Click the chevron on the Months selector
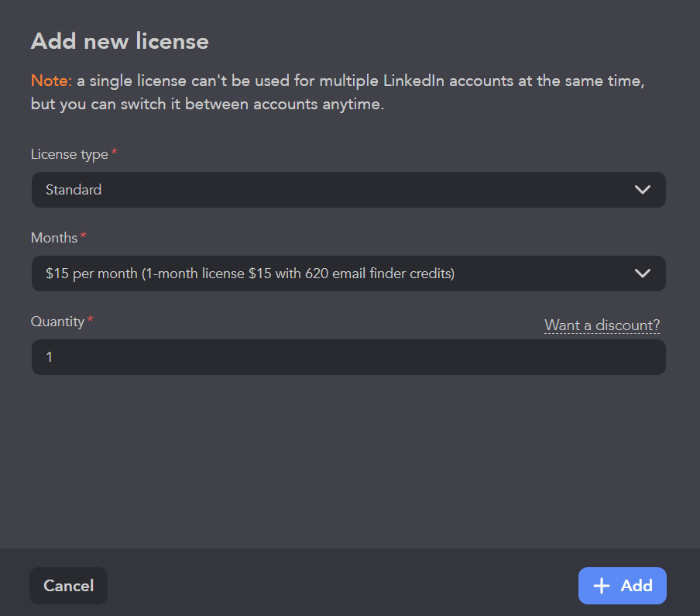700x616 pixels. coord(642,274)
